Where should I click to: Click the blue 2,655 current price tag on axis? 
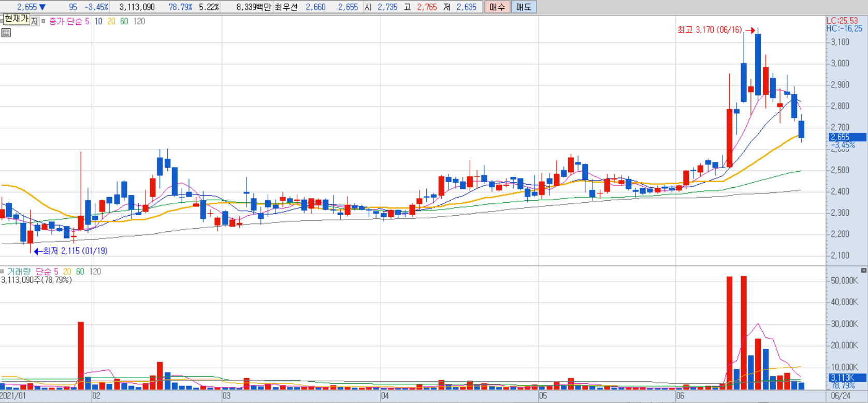click(847, 137)
